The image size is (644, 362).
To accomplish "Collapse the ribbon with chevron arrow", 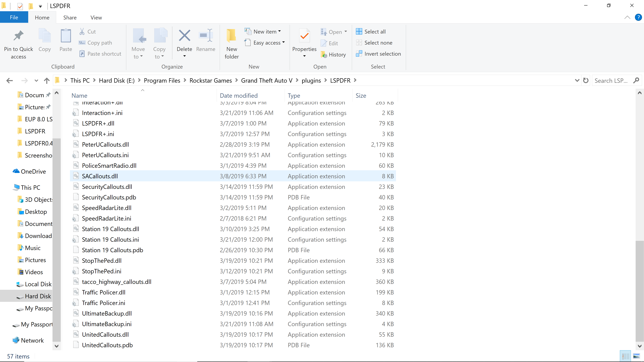I will (627, 17).
